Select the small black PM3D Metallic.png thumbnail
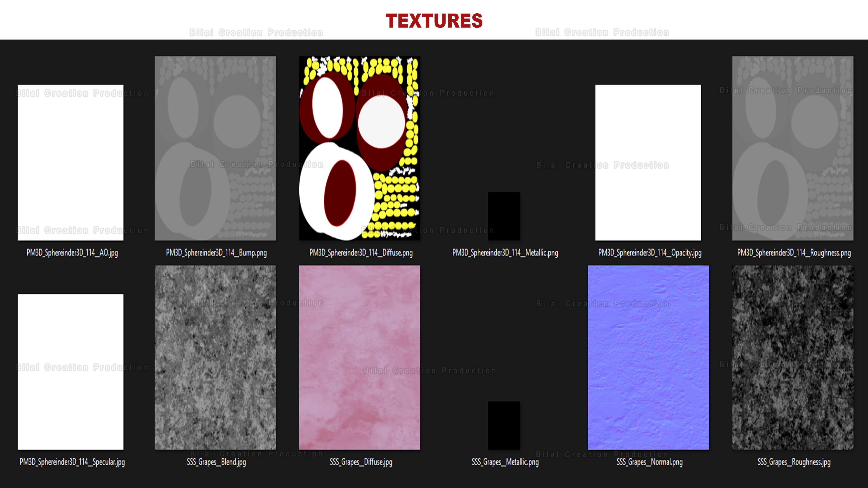 (x=504, y=216)
